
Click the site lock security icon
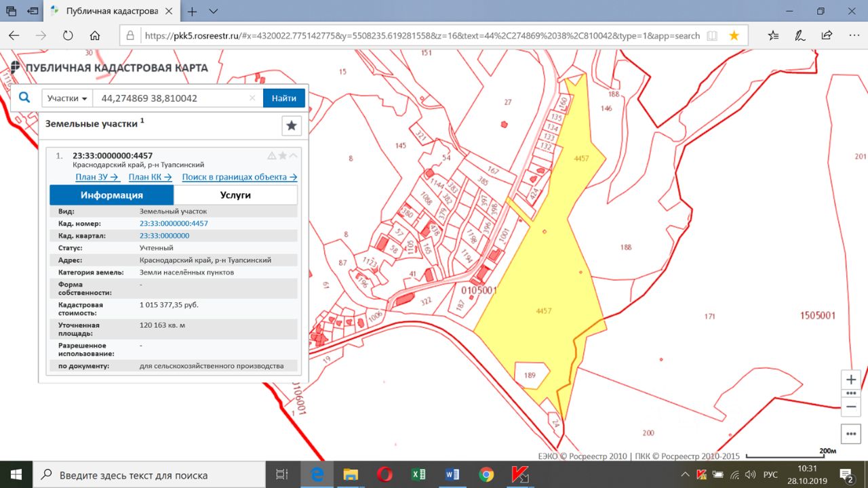click(131, 36)
